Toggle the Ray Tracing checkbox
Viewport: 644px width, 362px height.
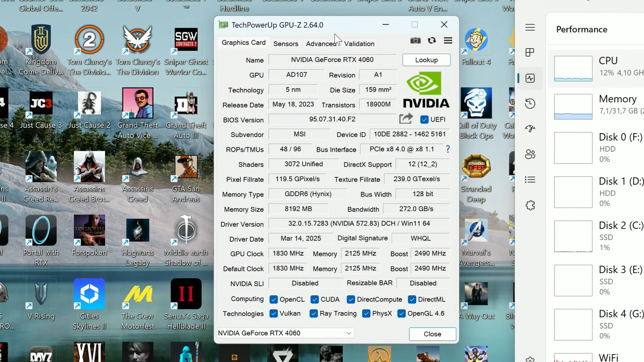click(314, 314)
